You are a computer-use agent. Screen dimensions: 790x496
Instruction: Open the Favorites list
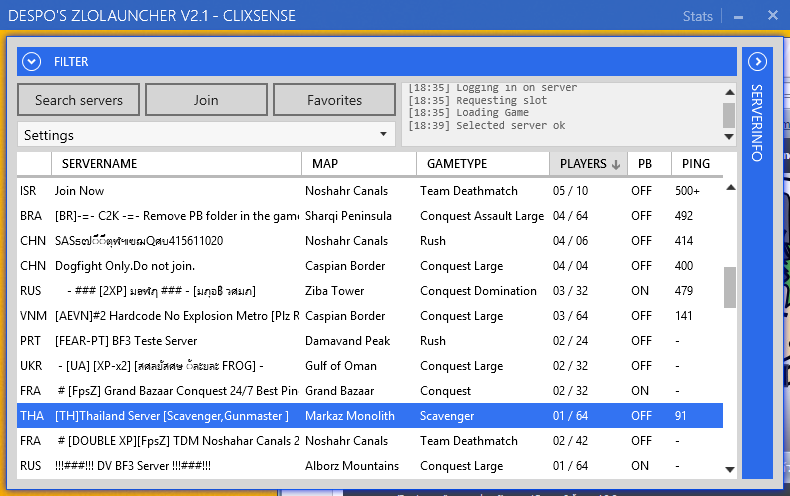(334, 100)
